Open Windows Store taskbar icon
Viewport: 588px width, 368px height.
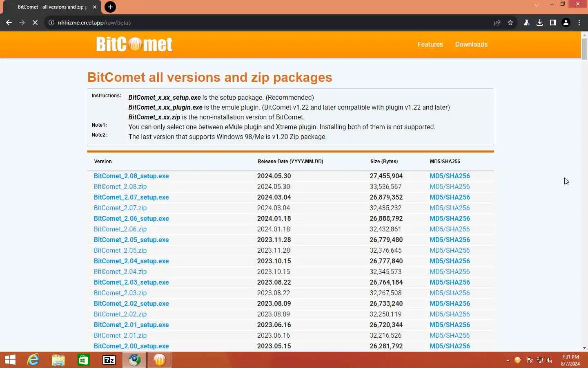84,360
